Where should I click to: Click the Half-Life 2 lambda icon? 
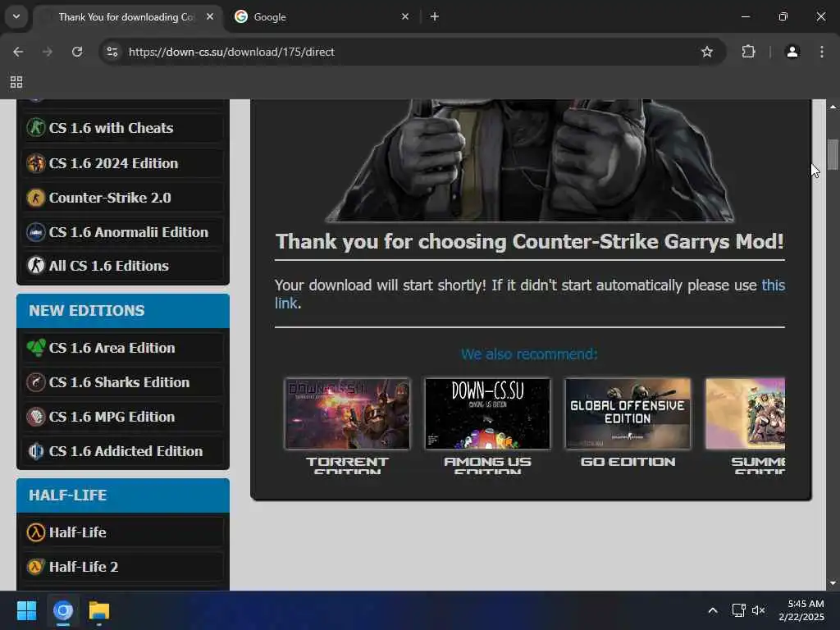pyautogui.click(x=36, y=567)
